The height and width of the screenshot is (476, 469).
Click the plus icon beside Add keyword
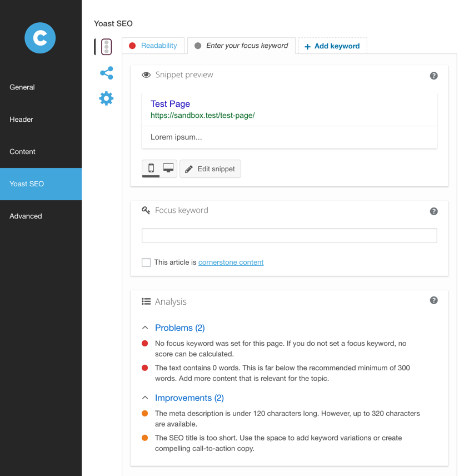[x=307, y=47]
